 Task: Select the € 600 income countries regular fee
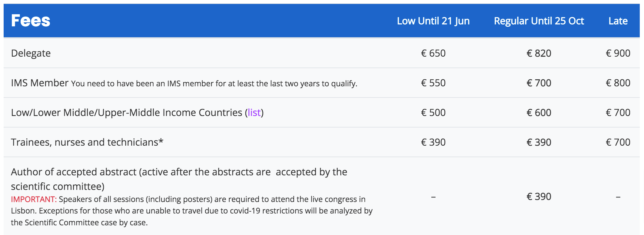coord(539,113)
